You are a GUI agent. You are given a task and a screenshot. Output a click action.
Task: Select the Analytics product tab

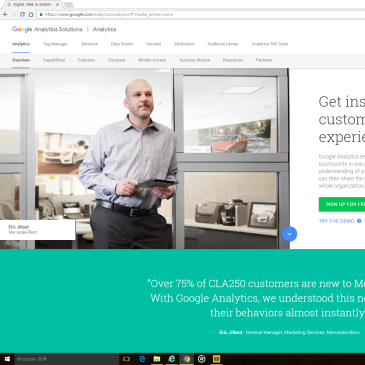tap(21, 44)
